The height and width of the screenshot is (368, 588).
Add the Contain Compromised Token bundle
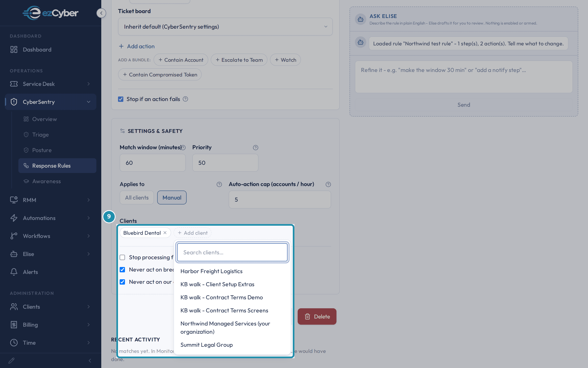coord(160,74)
